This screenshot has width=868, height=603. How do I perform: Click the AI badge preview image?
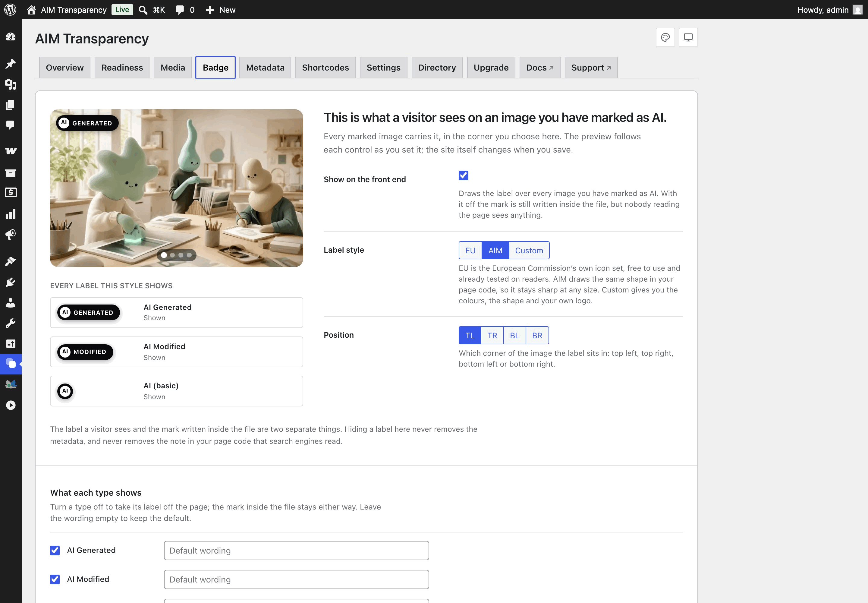176,188
